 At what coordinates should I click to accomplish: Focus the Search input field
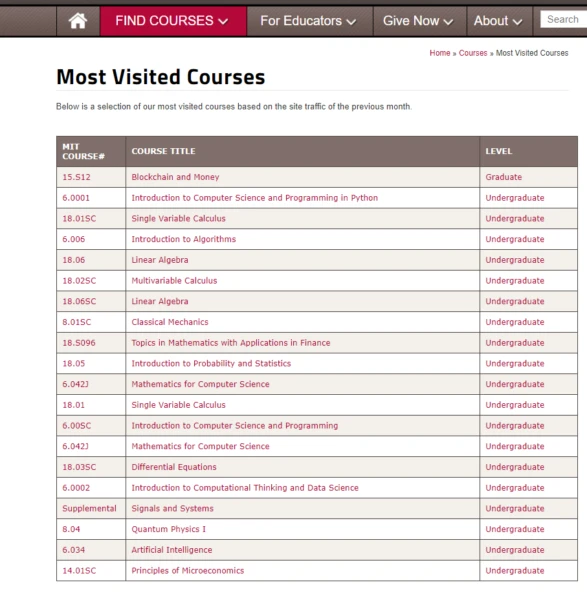[563, 19]
